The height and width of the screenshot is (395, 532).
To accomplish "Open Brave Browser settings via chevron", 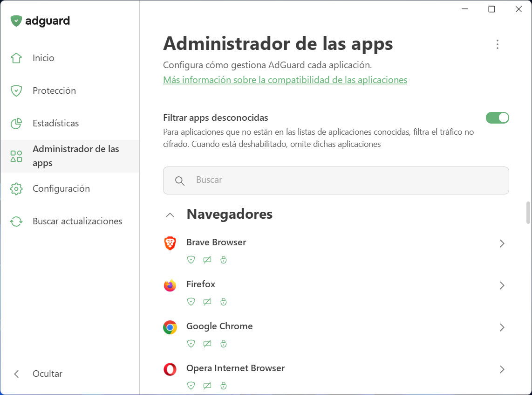I will 502,243.
